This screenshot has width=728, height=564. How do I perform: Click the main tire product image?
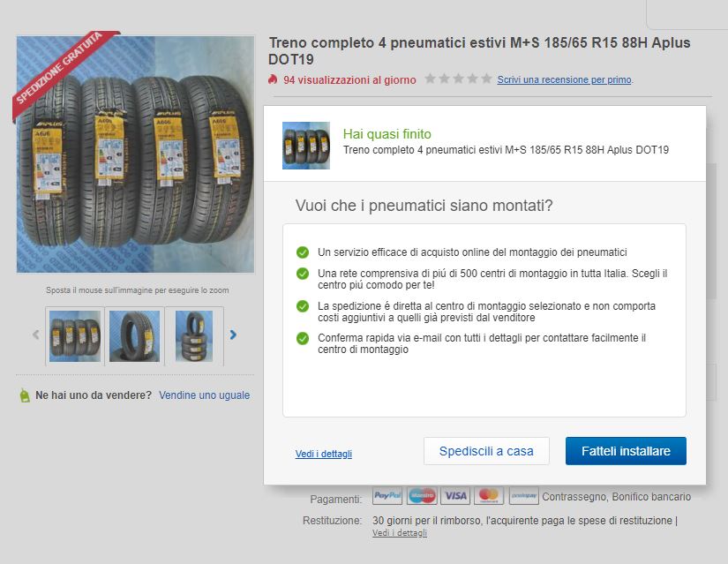click(x=136, y=154)
